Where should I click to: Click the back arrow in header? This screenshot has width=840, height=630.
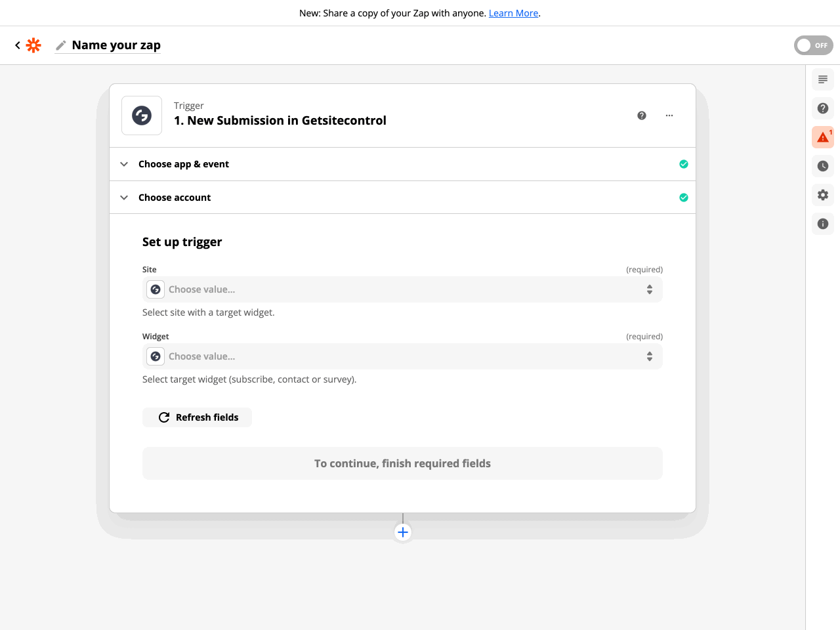(18, 45)
